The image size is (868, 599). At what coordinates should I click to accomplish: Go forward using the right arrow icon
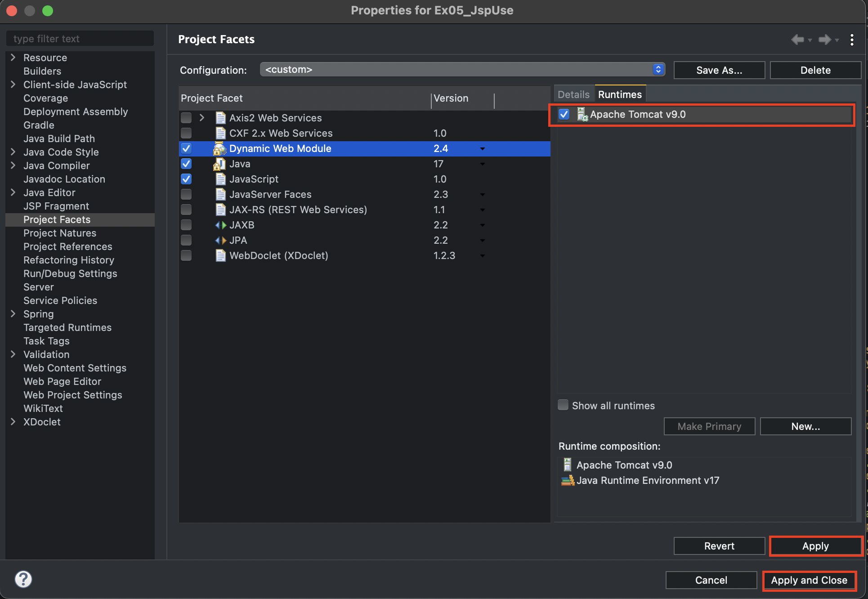pyautogui.click(x=824, y=40)
